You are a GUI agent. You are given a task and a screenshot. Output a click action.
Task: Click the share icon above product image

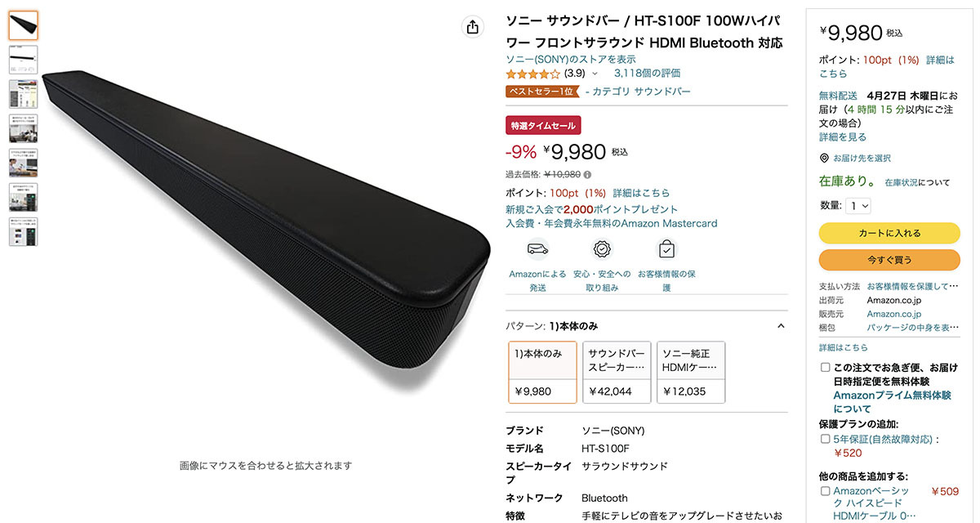[472, 27]
